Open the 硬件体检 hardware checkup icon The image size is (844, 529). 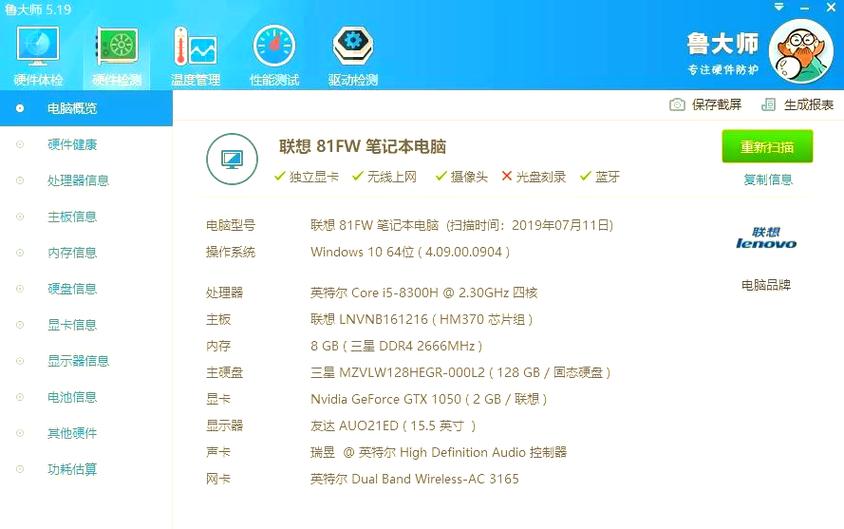(x=38, y=50)
